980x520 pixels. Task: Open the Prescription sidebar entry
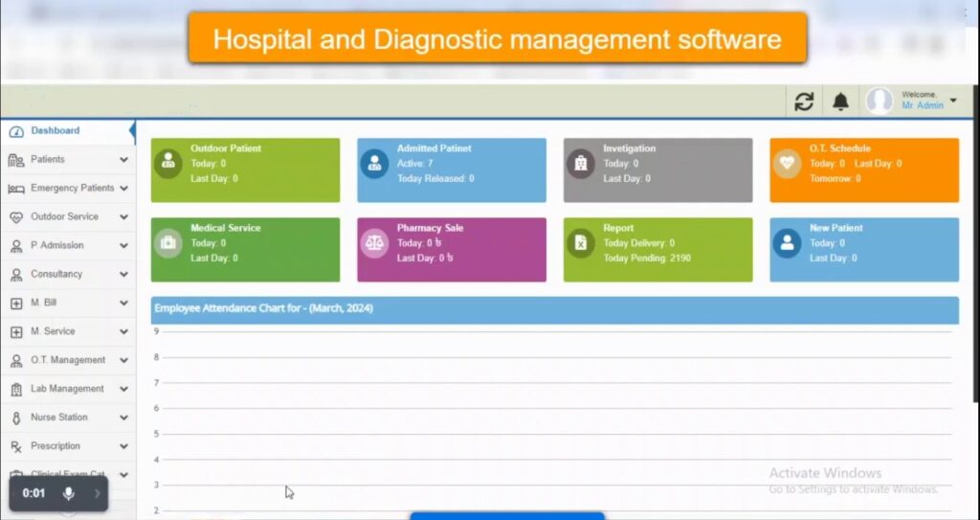[57, 446]
